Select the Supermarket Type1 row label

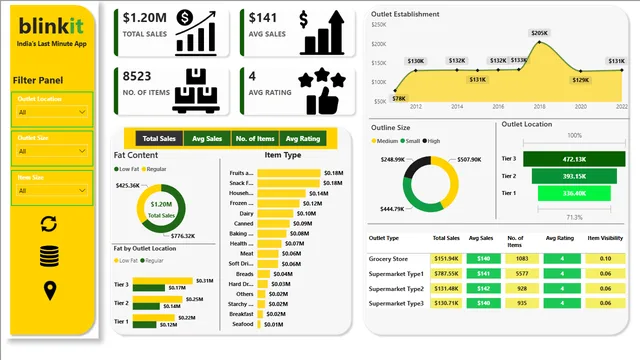396,274
